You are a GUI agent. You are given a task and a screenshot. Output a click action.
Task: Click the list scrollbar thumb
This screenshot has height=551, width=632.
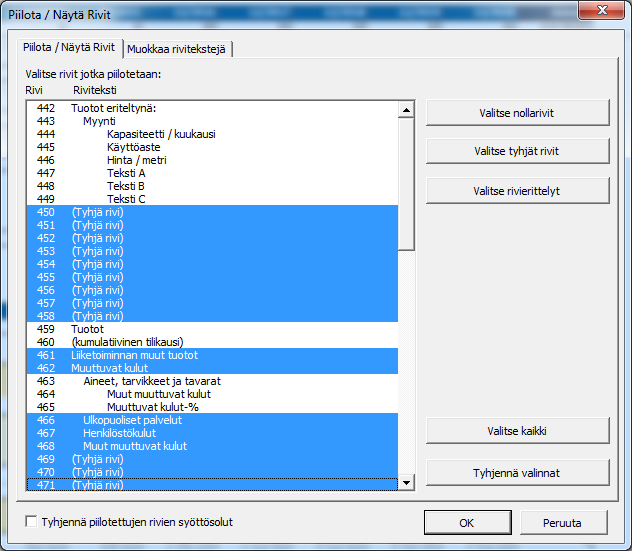[x=406, y=184]
